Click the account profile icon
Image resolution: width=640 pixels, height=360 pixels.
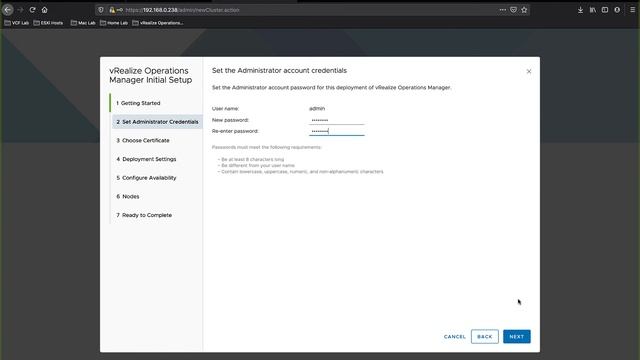click(617, 10)
